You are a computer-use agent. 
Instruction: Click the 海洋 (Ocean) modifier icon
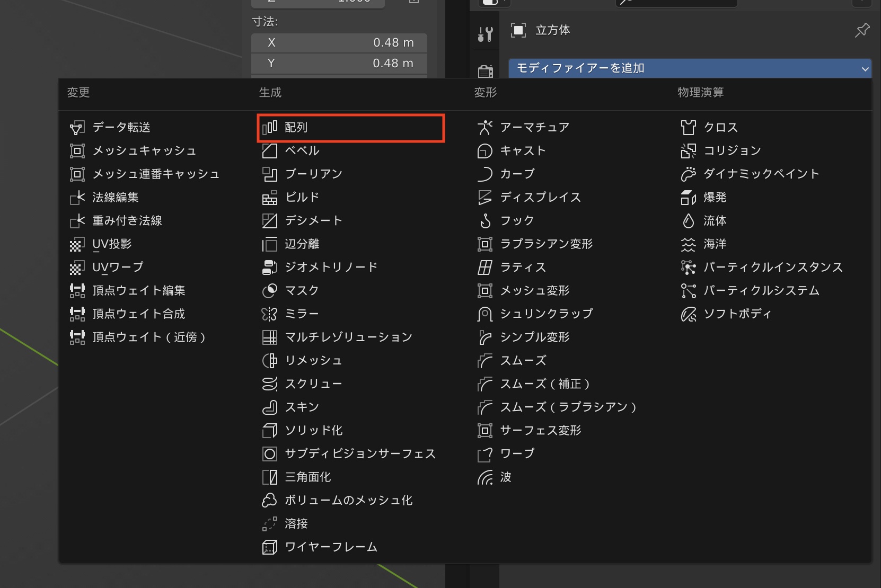688,244
